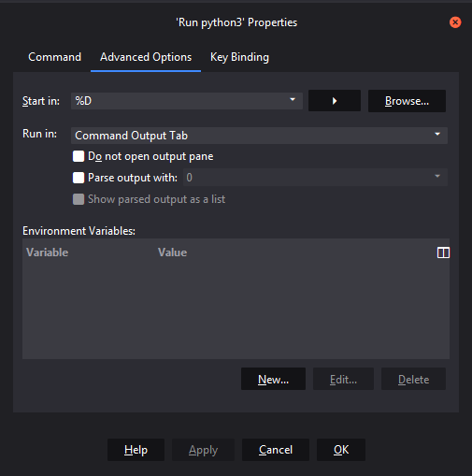Viewport: 472px width, 476px height.
Task: Open the Parse output with combo box
Action: tap(315, 178)
